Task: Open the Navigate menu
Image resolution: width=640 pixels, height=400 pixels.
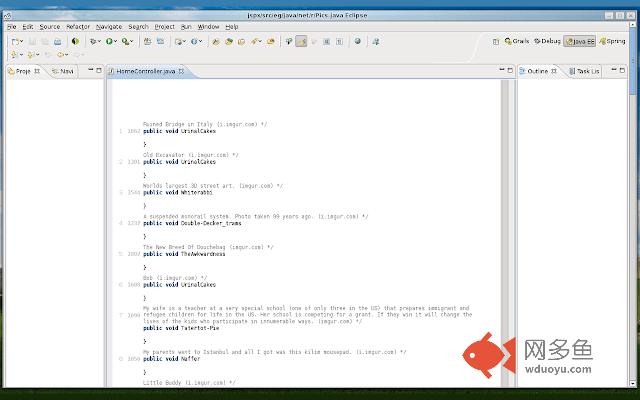Action: 109,27
